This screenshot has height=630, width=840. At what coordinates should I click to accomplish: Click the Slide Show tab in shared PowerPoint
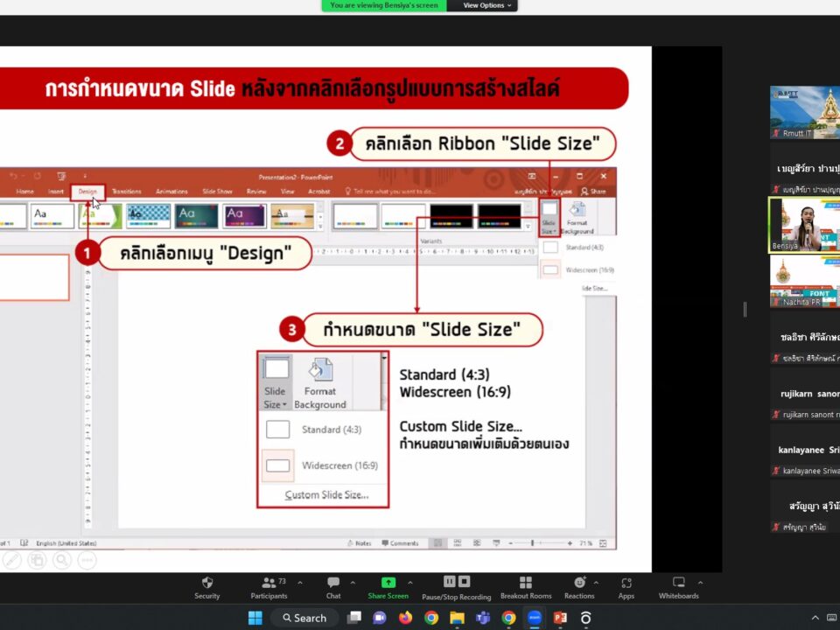click(217, 192)
